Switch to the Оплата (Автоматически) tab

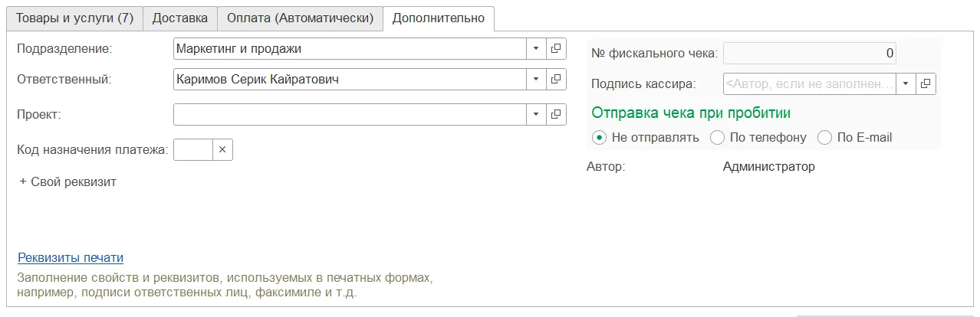tap(300, 18)
